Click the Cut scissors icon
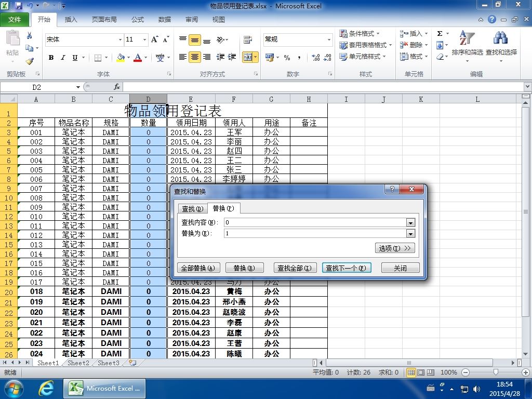 click(30, 36)
